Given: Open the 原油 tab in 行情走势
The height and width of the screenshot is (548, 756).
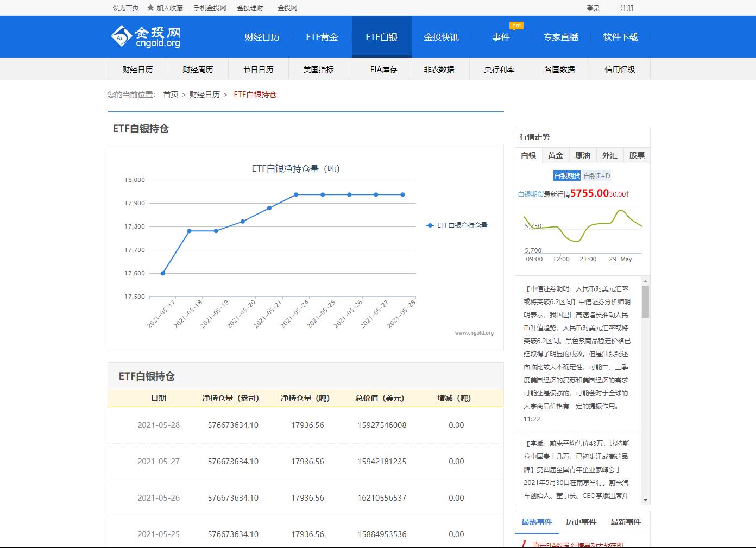Looking at the screenshot, I should (x=582, y=155).
